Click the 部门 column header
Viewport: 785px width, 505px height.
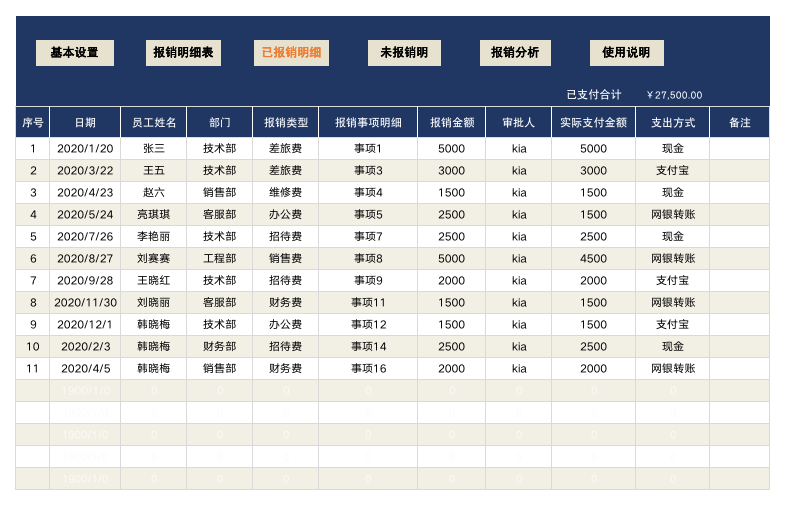coord(220,122)
